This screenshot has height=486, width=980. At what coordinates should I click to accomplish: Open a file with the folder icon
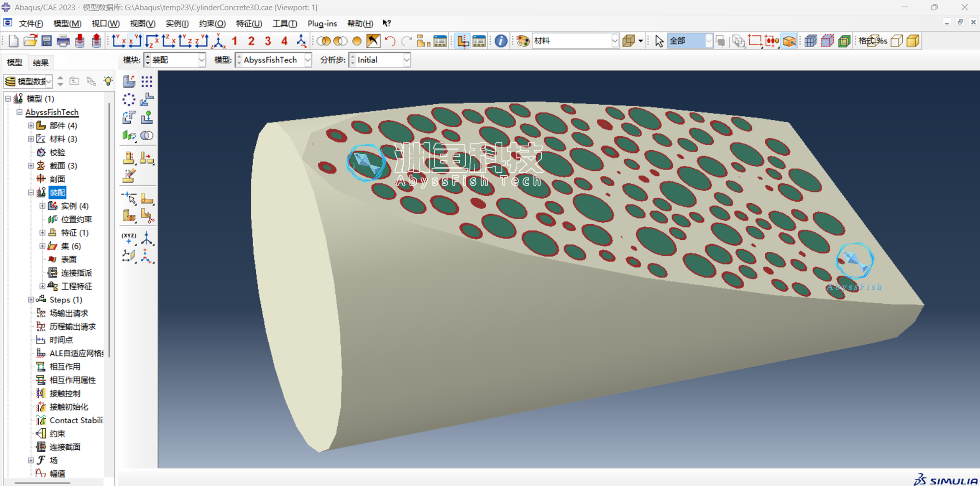click(x=30, y=41)
